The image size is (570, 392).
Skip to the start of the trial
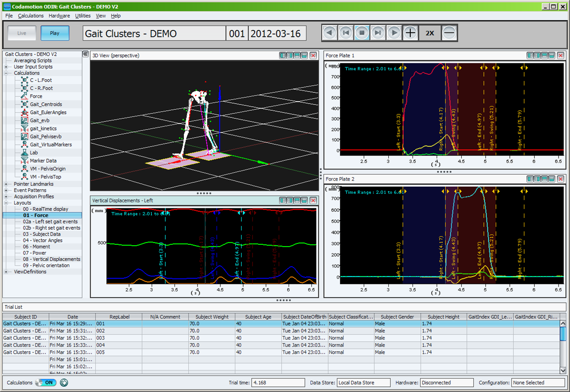pos(346,33)
